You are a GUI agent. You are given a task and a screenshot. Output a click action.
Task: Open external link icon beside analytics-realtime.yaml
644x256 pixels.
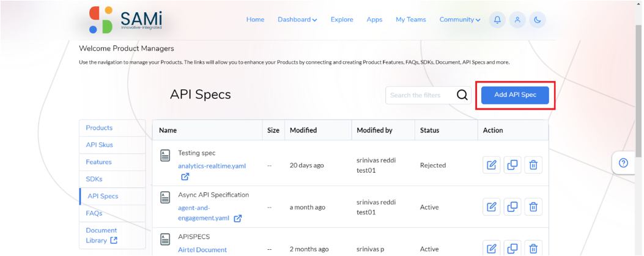185,176
